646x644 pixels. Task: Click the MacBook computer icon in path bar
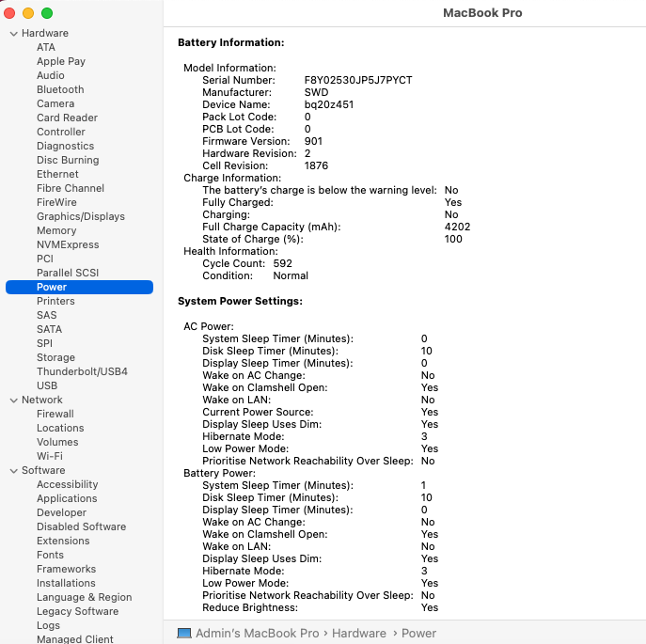[184, 633]
